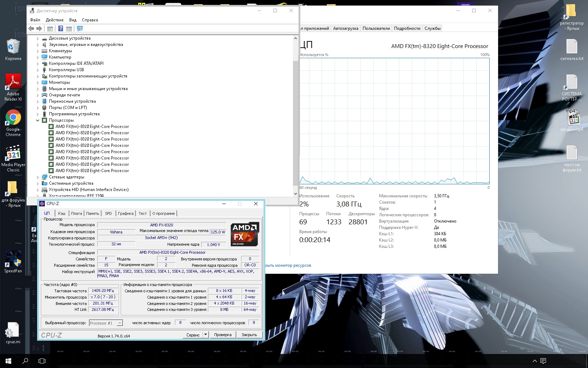Viewport: 588px width, 368px height.
Task: Select 'Устройства HID (Human Interface Devices)' item
Action: [x=89, y=190]
